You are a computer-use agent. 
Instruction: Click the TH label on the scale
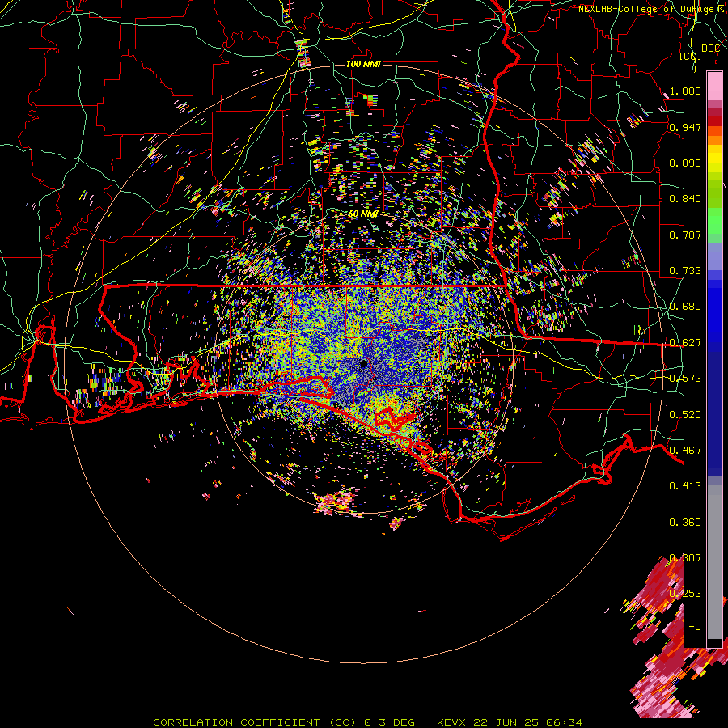[x=695, y=630]
